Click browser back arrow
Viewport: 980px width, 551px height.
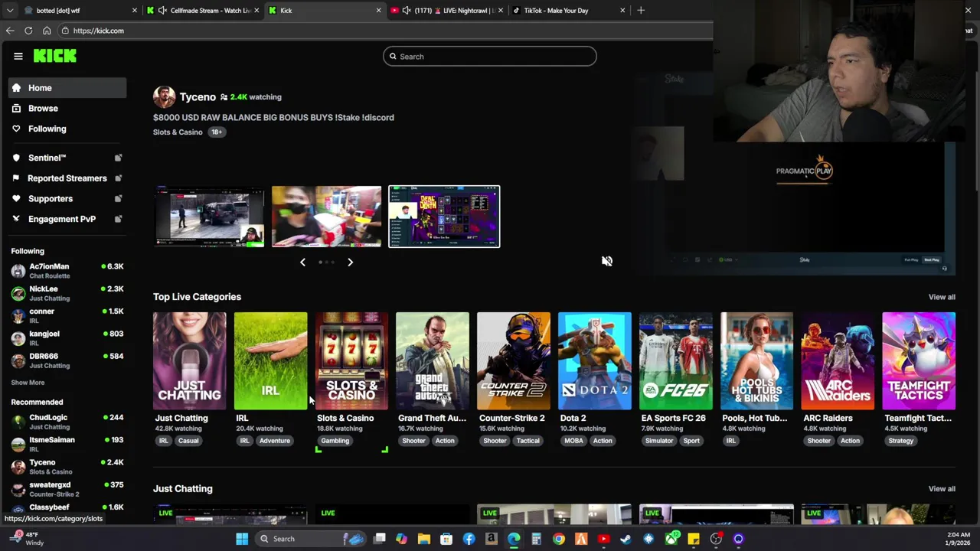point(10,31)
